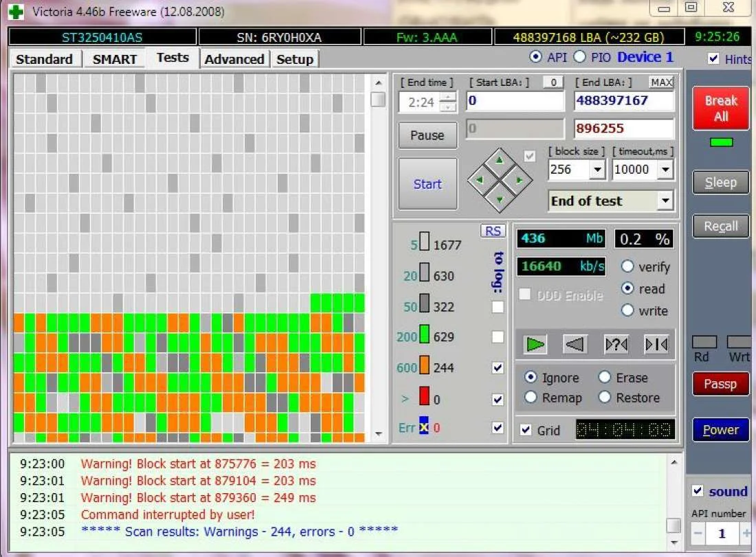Select the verify radio button
756x557 pixels.
(x=627, y=266)
